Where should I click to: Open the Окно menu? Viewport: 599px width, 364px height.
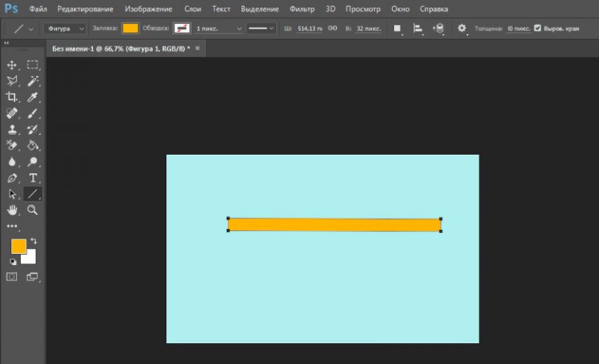pyautogui.click(x=400, y=9)
